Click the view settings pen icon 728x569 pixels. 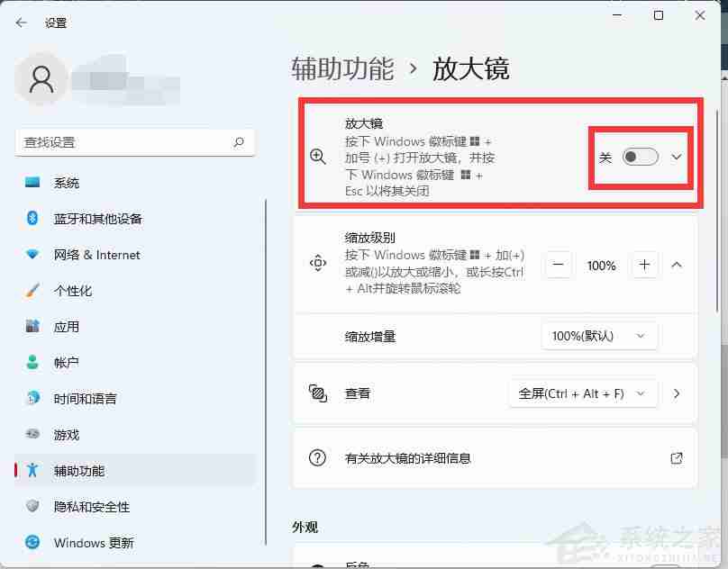point(317,393)
